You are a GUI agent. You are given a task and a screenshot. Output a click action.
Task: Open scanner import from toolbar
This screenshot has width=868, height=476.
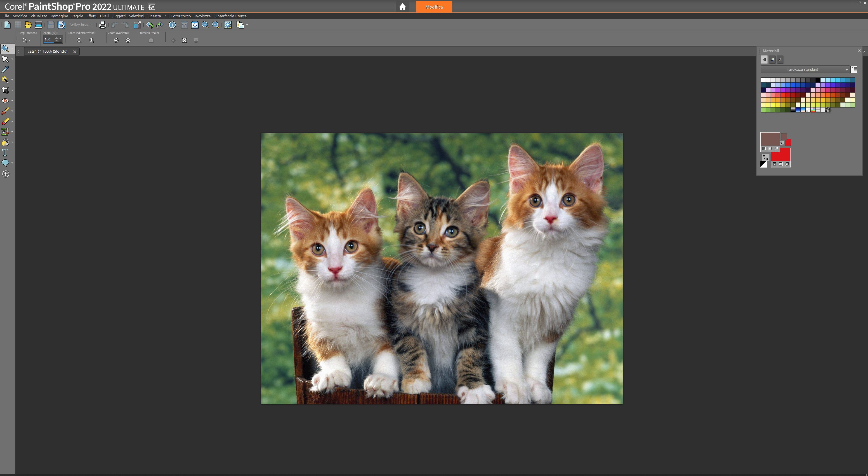click(x=39, y=25)
